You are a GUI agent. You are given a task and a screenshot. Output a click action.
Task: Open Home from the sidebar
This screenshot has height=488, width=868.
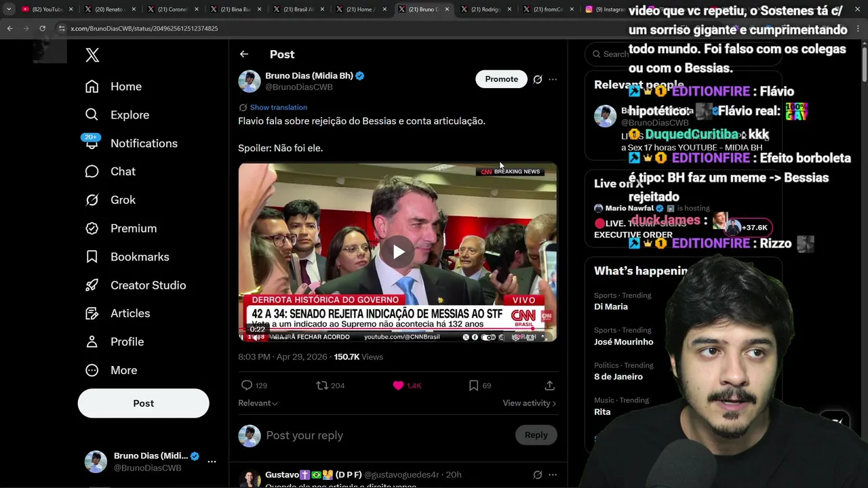[113, 87]
